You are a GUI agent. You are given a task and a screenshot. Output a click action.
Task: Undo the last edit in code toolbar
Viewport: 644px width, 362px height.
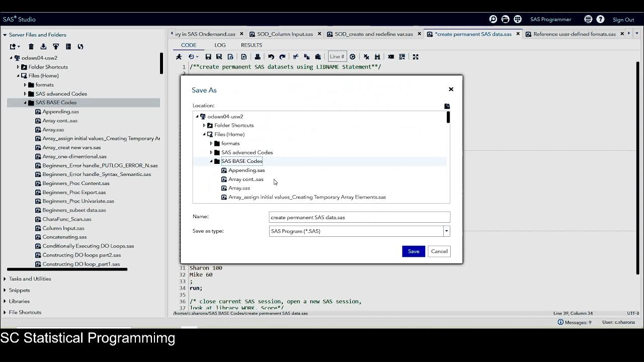(271, 57)
